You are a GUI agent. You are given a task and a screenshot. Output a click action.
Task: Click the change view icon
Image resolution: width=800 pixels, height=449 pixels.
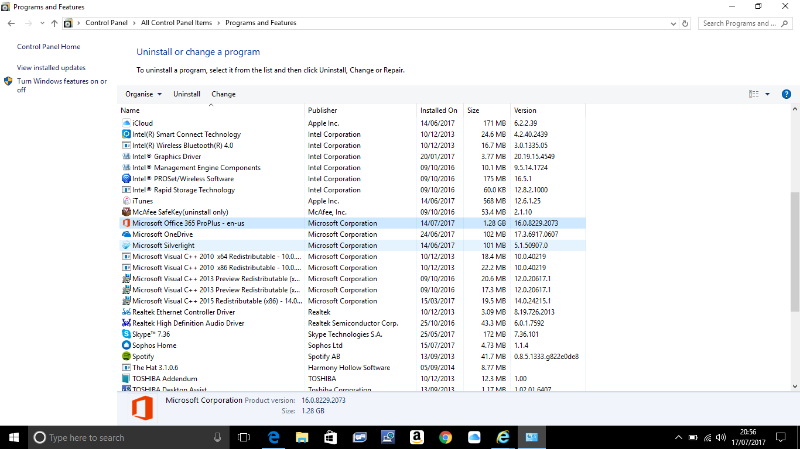point(754,94)
